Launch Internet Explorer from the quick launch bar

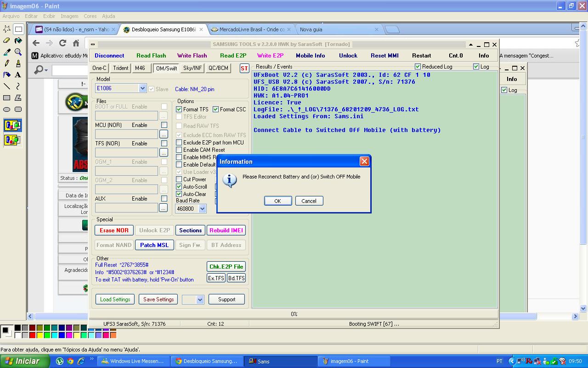coord(81,361)
